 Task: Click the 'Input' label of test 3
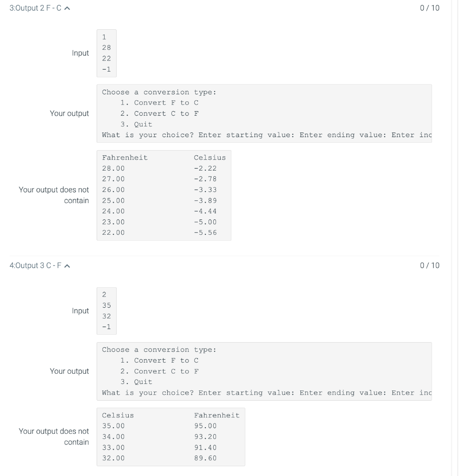80,53
